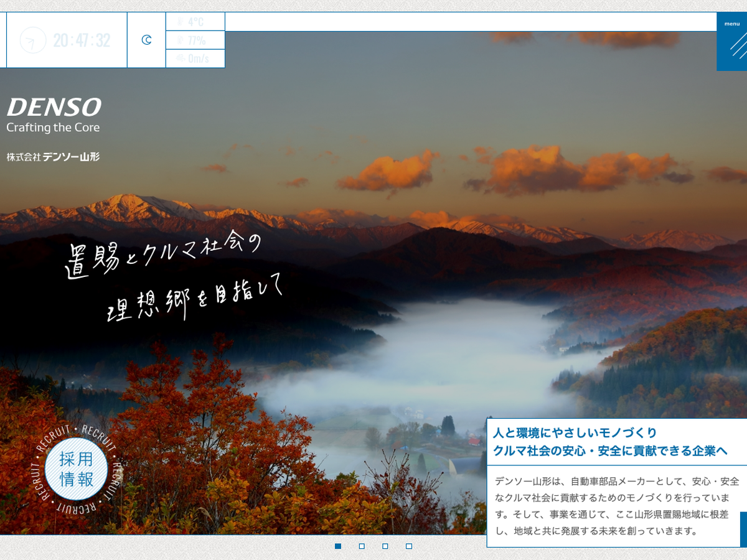The image size is (747, 560).
Task: Switch to the second slide indicator
Action: point(362,546)
